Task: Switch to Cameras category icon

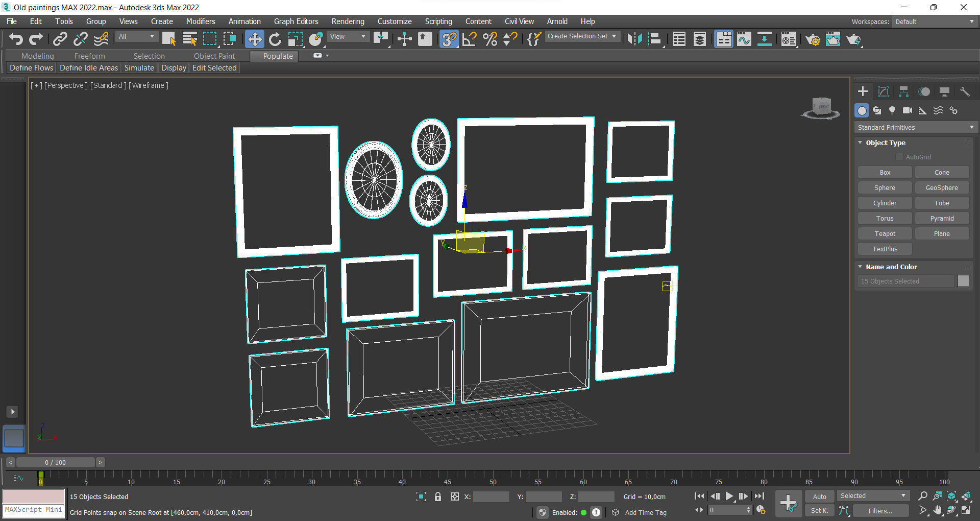Action: [907, 110]
